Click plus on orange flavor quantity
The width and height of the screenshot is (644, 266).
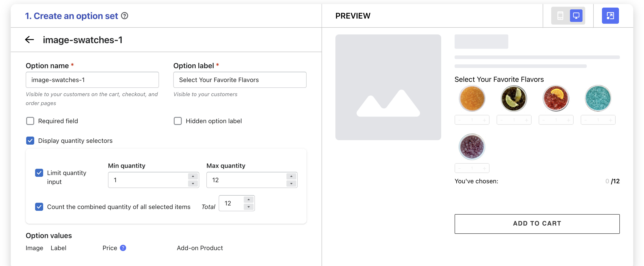484,120
